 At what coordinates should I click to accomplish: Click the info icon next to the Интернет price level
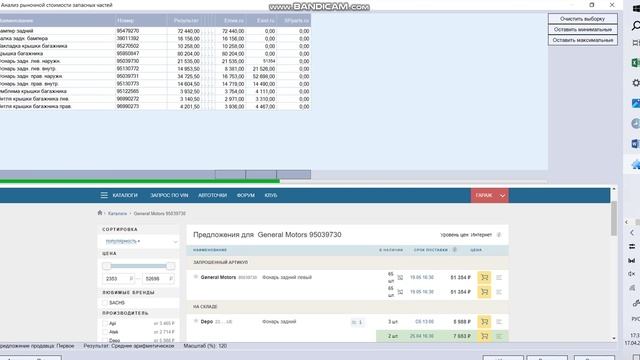coord(498,235)
